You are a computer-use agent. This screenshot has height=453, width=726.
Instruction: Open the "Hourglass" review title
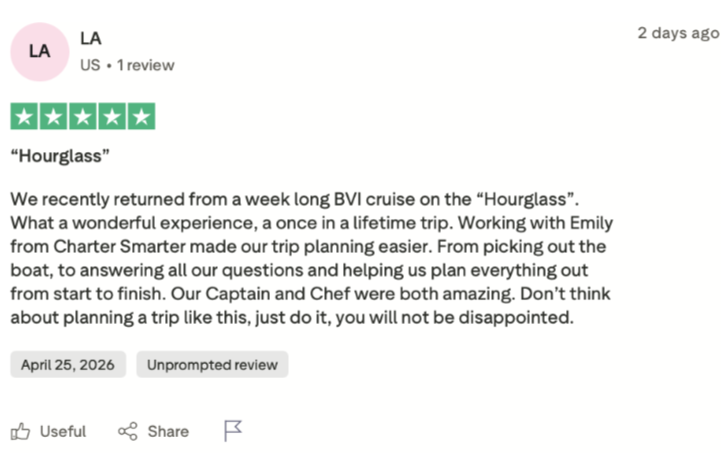[60, 156]
